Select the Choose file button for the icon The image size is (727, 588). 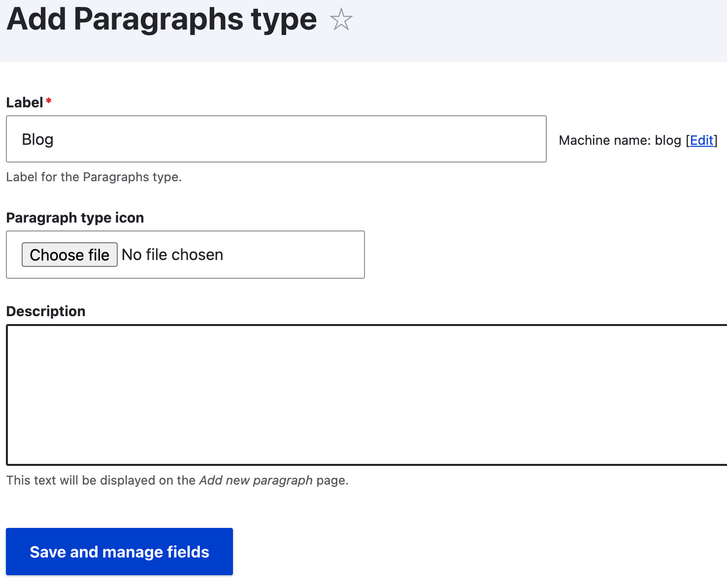coord(69,255)
